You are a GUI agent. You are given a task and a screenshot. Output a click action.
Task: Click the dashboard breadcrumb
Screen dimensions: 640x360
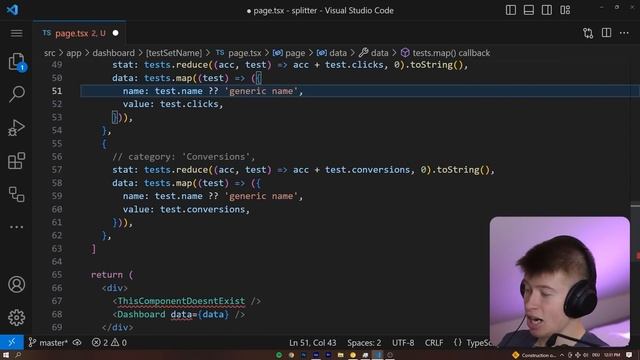click(113, 53)
